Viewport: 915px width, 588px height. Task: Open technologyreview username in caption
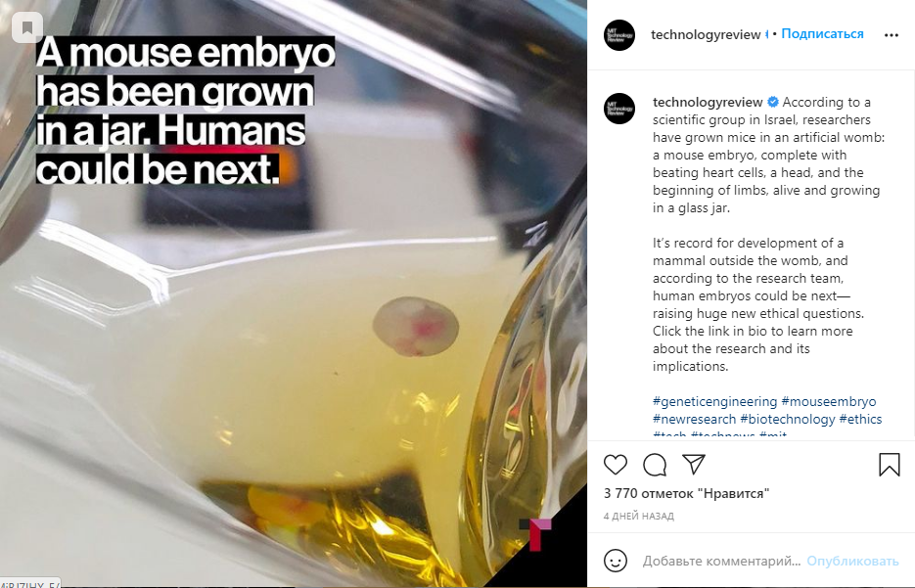coord(708,102)
